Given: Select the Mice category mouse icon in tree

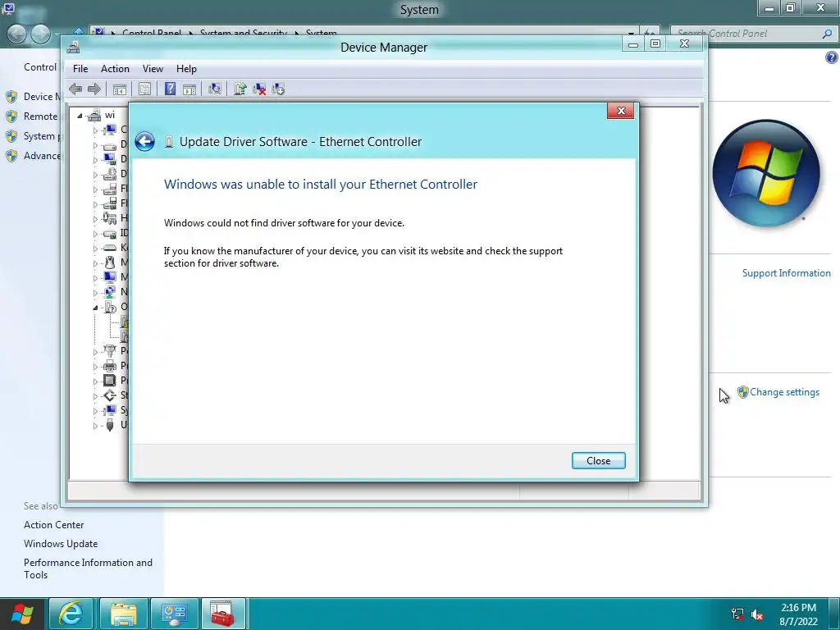Looking at the screenshot, I should pyautogui.click(x=109, y=262).
